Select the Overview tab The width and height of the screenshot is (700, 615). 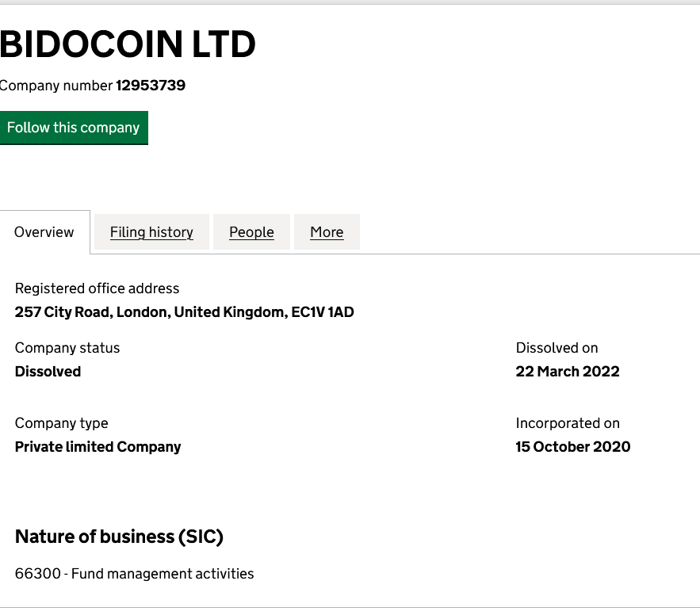coord(44,232)
